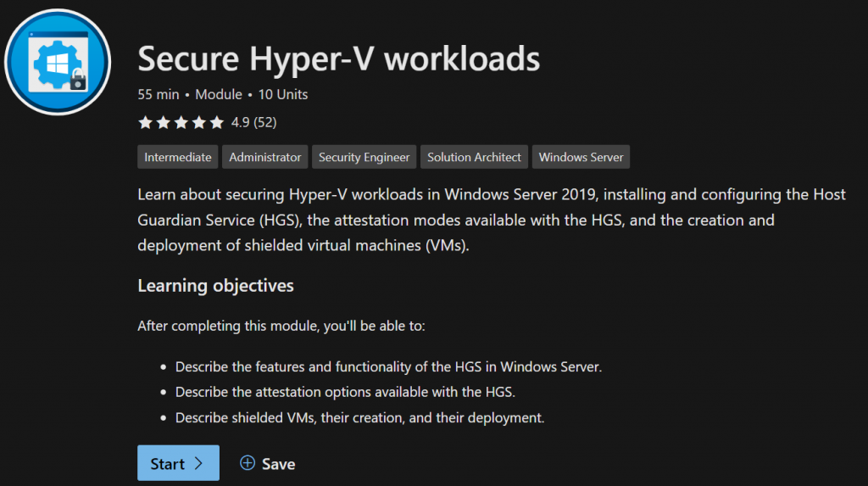Click the bullet about HGS features and functionality
The height and width of the screenshot is (486, 868).
[388, 367]
